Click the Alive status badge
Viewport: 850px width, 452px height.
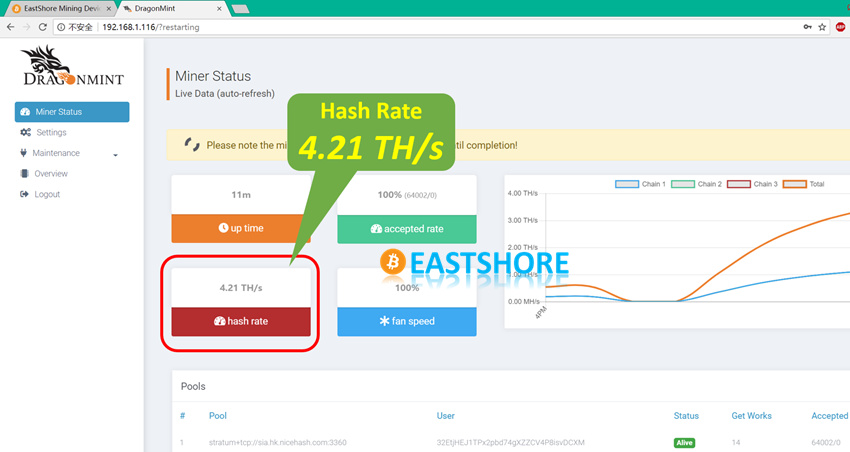684,443
